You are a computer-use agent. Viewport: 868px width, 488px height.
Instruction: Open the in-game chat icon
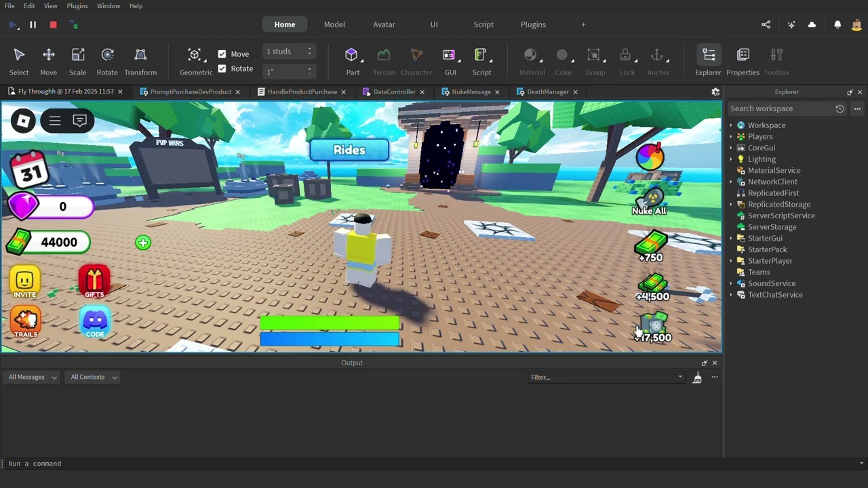click(80, 121)
